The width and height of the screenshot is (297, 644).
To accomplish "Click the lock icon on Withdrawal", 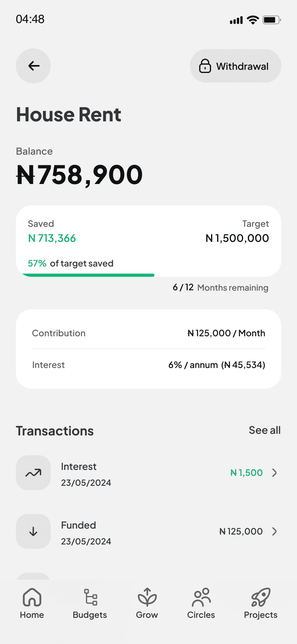I will [205, 66].
